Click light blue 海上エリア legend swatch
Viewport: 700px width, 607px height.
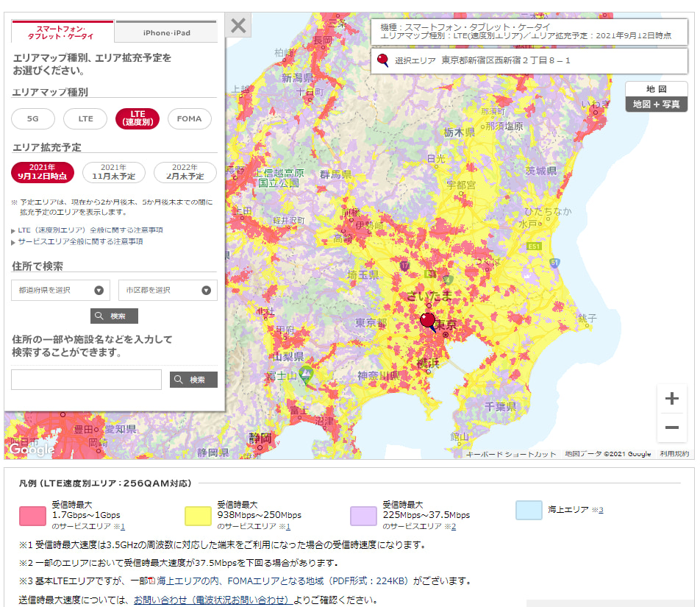[x=529, y=510]
